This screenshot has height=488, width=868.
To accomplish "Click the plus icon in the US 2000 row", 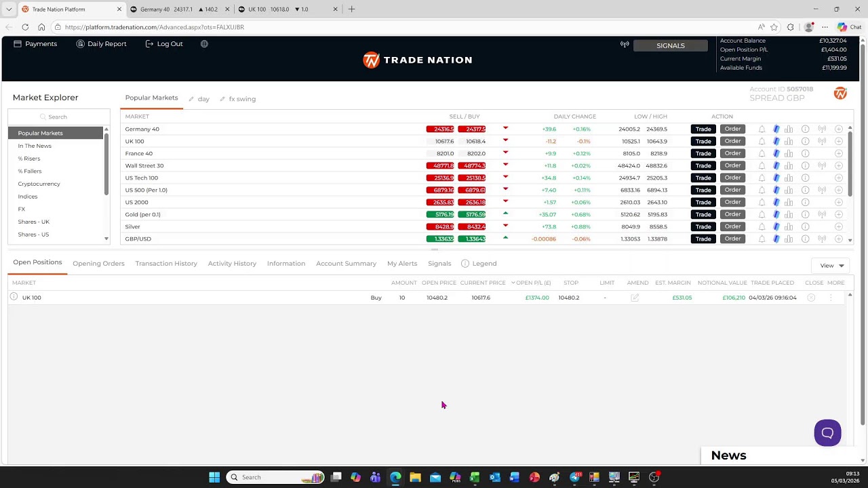I will [x=839, y=202].
